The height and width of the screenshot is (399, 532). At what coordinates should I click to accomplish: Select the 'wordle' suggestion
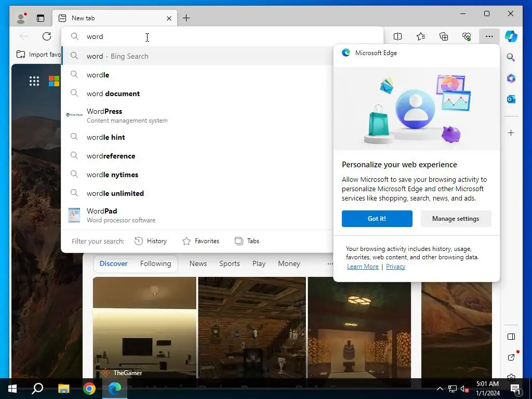tap(197, 75)
